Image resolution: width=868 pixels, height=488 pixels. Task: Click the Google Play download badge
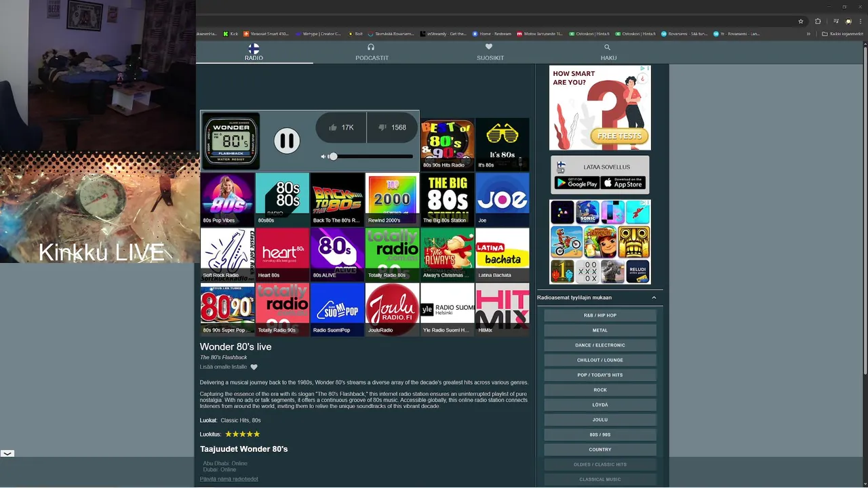point(576,183)
